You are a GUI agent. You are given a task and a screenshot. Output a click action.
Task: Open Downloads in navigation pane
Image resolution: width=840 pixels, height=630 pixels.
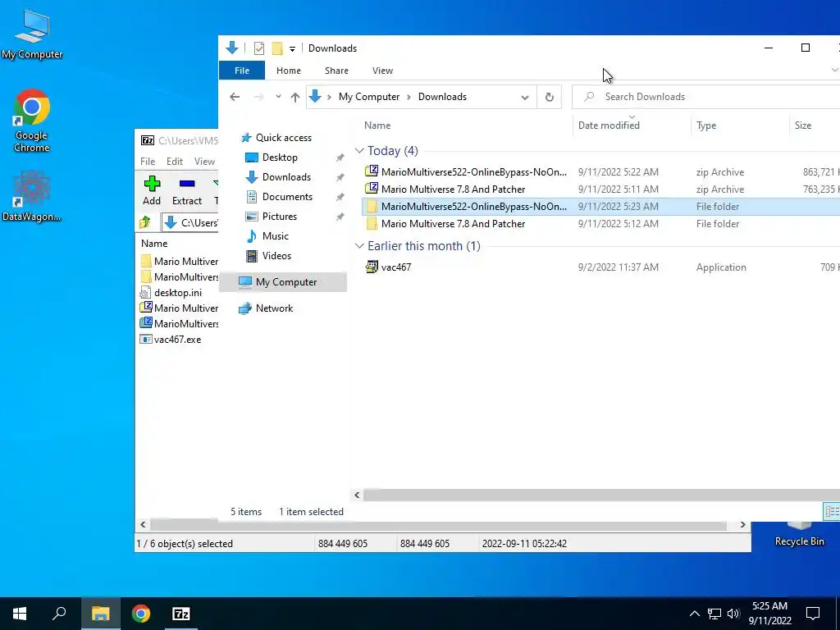coord(278,177)
